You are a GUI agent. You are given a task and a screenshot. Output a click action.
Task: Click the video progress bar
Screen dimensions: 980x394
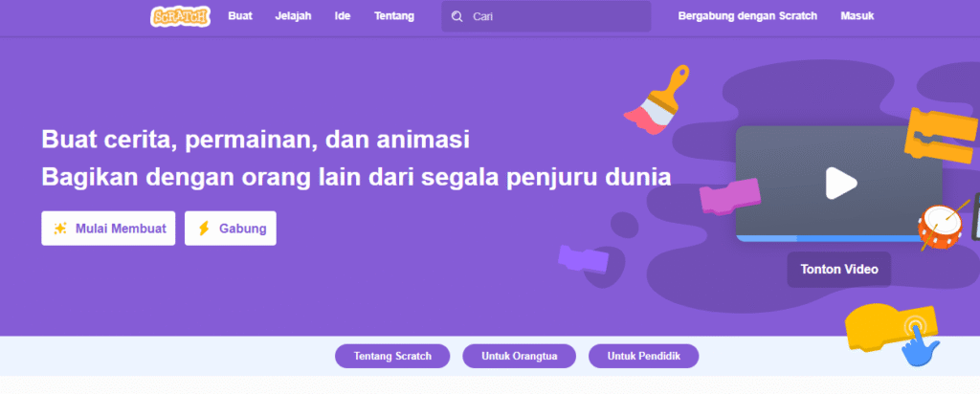coord(838,238)
